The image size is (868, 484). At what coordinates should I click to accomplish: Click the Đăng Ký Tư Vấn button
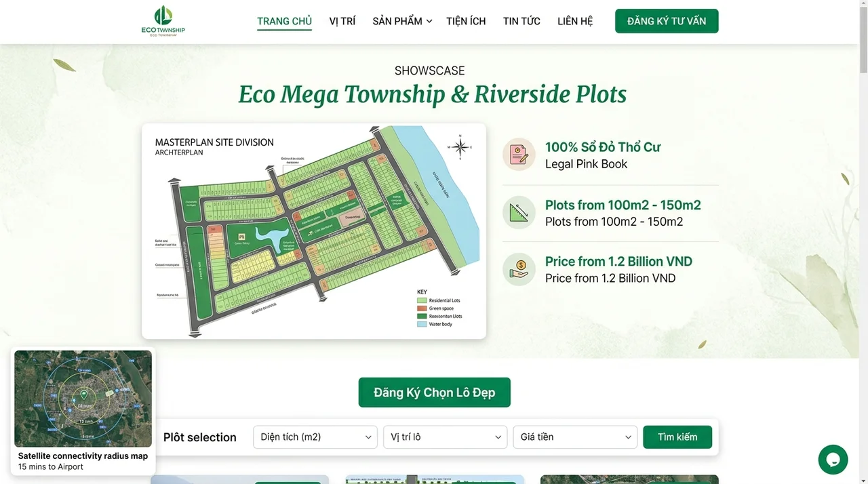point(667,21)
